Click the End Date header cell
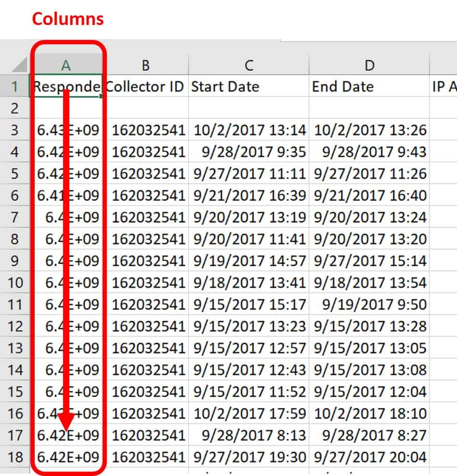 pos(369,87)
